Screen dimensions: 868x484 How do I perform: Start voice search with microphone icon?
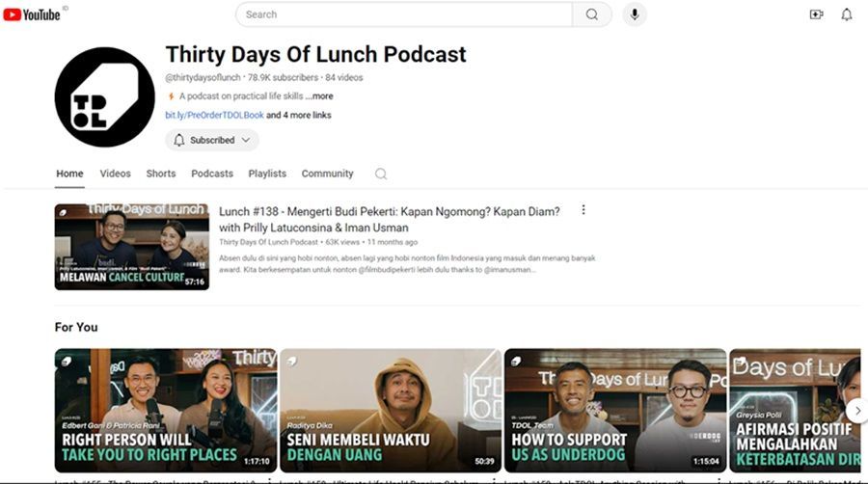pyautogui.click(x=635, y=14)
